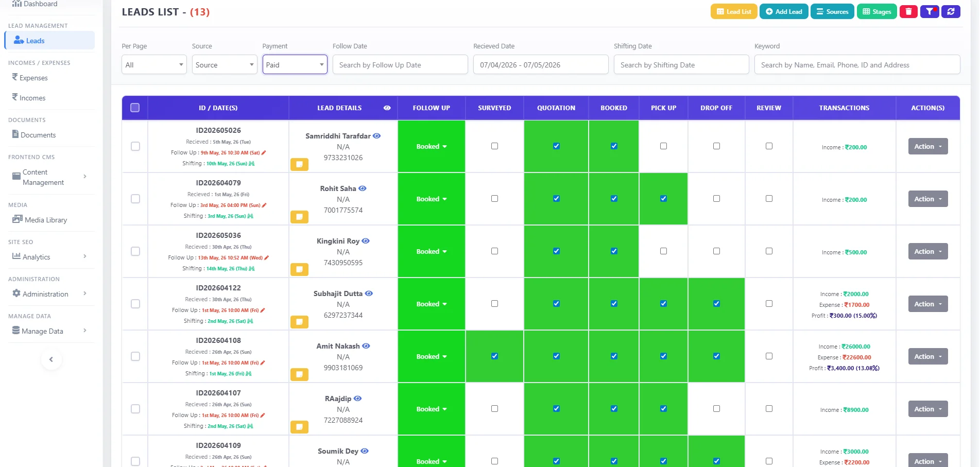Viewport: 980px width, 467px height.
Task: Click the Recieved Date range field
Action: [541, 65]
